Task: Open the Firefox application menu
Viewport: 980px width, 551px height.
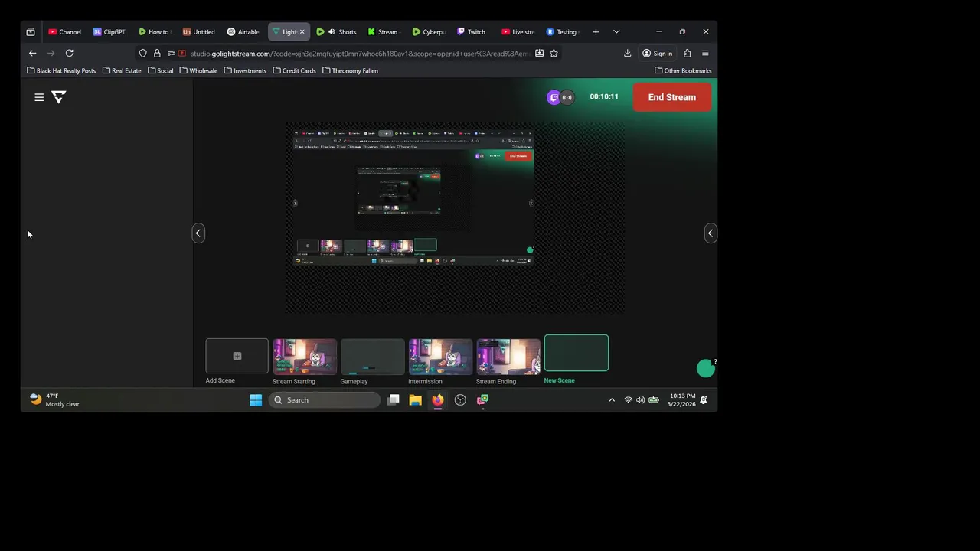Action: [705, 54]
